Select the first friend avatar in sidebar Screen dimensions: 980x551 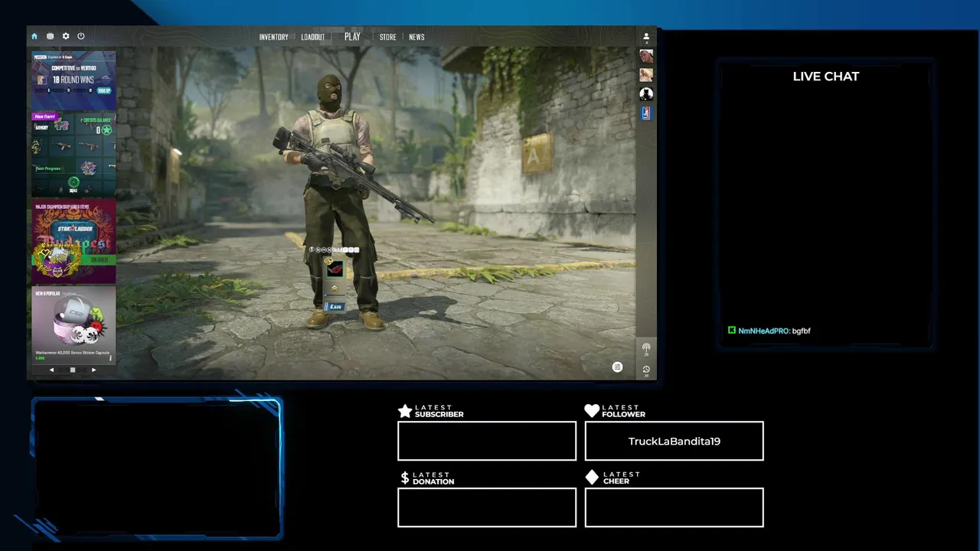[646, 56]
